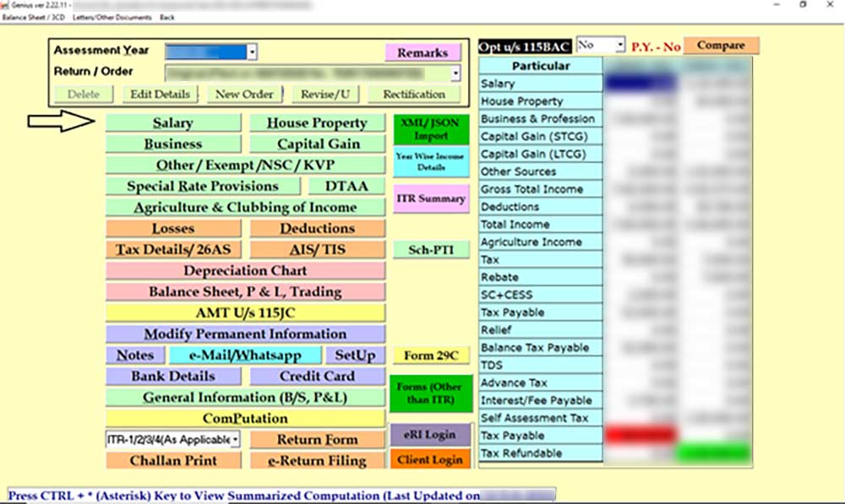The height and width of the screenshot is (504, 845).
Task: Open Letters/Other Documents menu
Action: pyautogui.click(x=112, y=17)
